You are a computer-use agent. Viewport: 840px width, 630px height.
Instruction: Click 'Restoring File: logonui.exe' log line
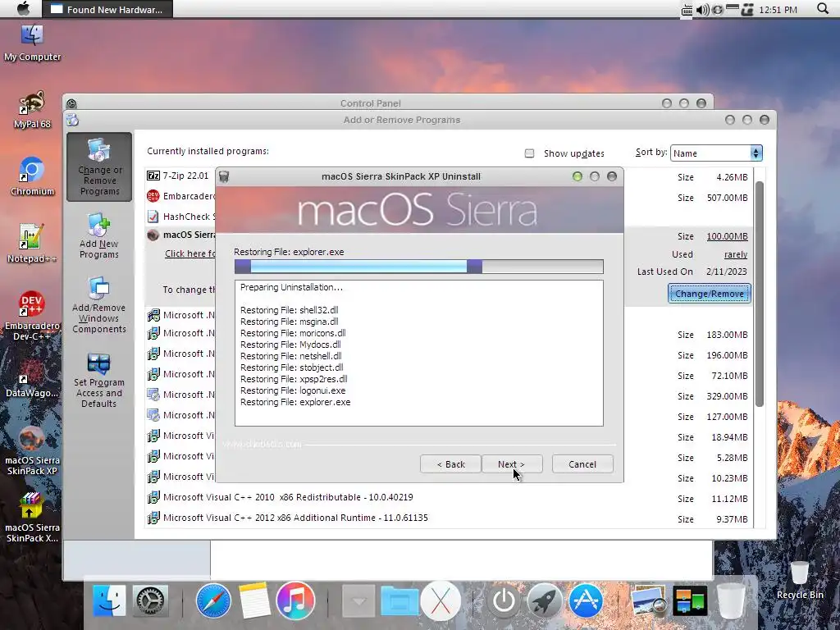293,390
